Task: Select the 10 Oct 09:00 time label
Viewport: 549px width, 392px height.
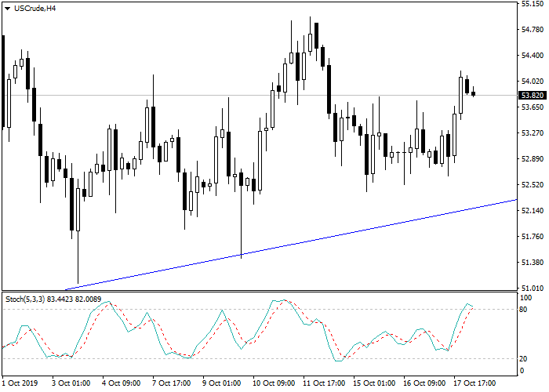Action: coord(273,383)
